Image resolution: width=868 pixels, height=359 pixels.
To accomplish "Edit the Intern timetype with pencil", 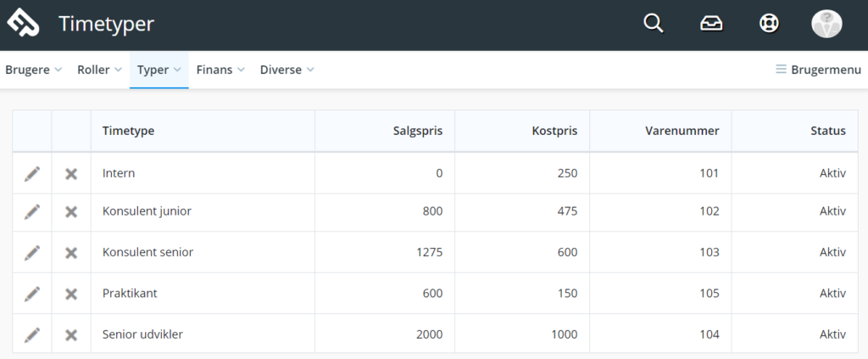I will click(x=32, y=174).
